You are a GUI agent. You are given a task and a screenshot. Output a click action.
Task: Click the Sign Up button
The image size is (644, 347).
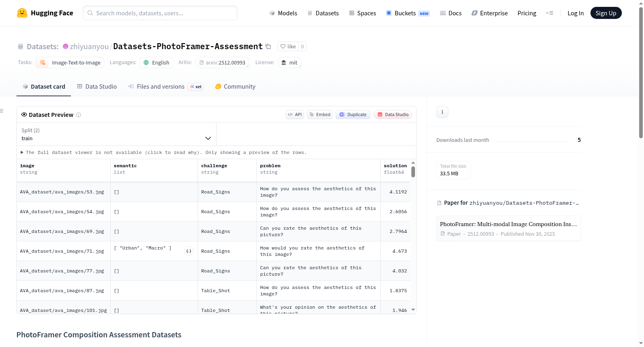(606, 13)
